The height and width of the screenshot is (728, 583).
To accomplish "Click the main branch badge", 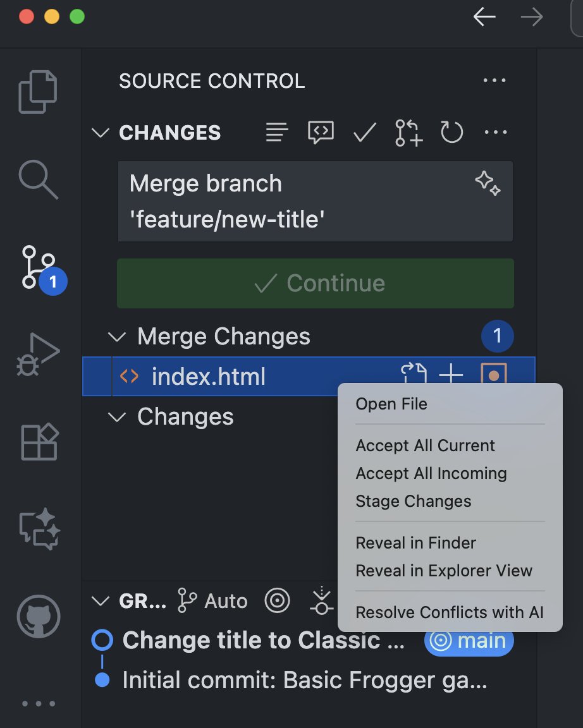I will [x=469, y=641].
